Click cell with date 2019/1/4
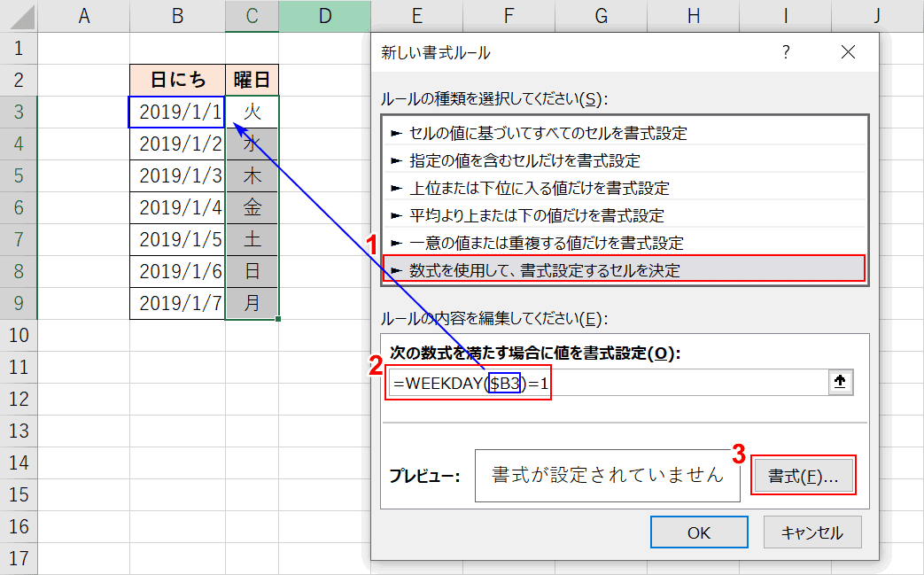924x575 pixels. 177,207
